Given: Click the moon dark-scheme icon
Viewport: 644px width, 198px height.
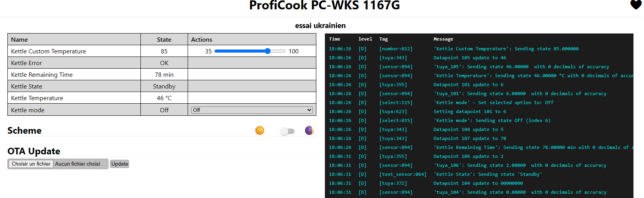Looking at the screenshot, I should point(309,130).
